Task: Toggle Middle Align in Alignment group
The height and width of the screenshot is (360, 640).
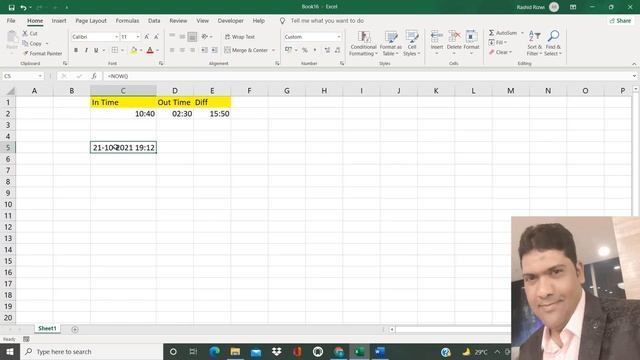Action: (x=182, y=37)
